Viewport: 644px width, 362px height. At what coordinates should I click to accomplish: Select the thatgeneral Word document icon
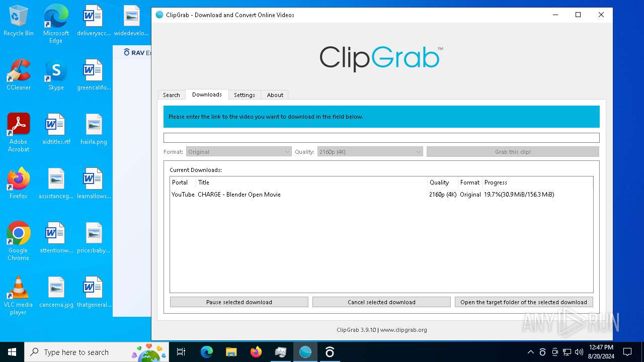[x=94, y=293]
